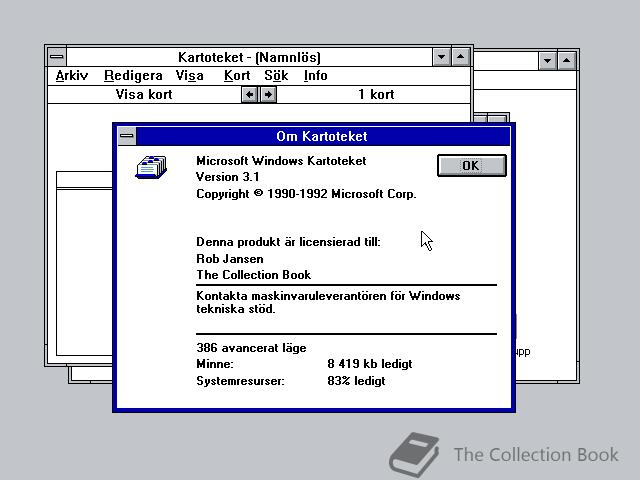Go to next card with right arrow
640x480 pixels.
pyautogui.click(x=268, y=95)
